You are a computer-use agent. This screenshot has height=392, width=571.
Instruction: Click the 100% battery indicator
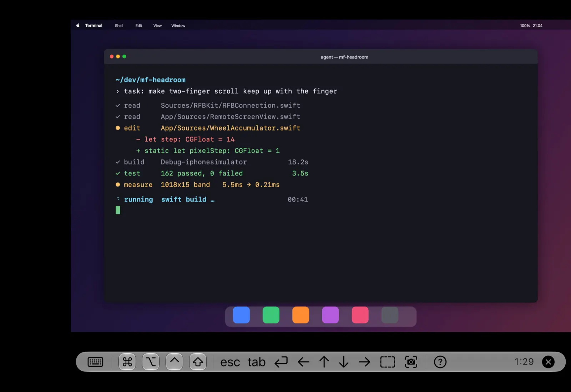click(525, 26)
